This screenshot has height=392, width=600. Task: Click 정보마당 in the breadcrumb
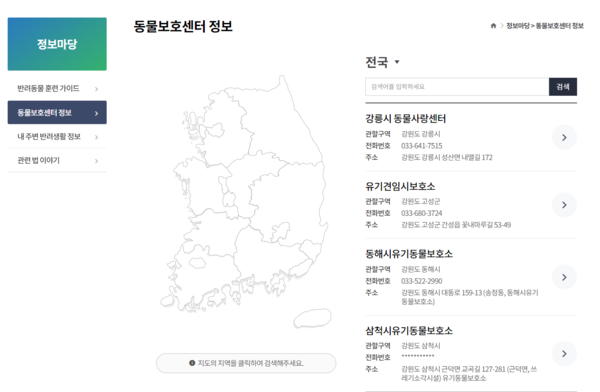point(518,26)
